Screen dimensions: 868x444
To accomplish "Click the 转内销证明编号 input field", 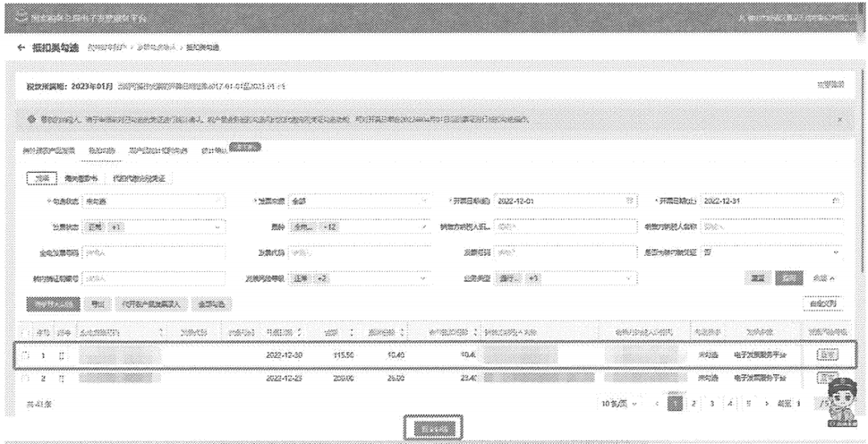I will click(154, 278).
